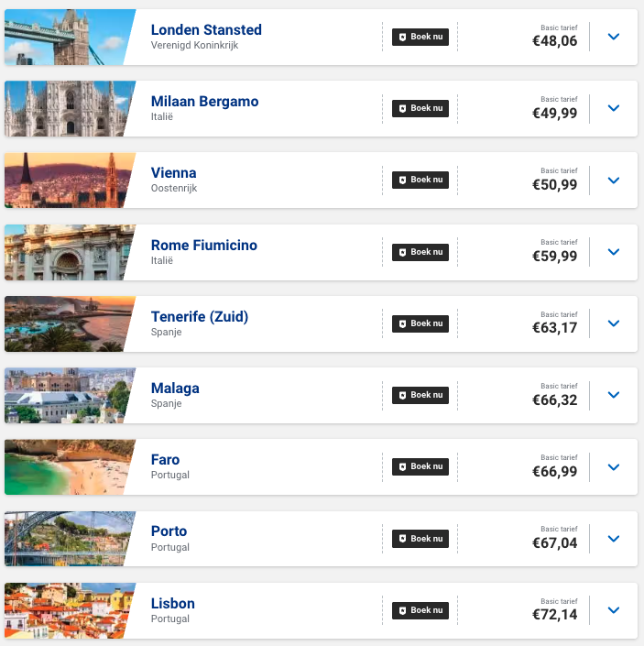Book the Milaan Bergamo flight now
The height and width of the screenshot is (646, 644).
(x=420, y=108)
